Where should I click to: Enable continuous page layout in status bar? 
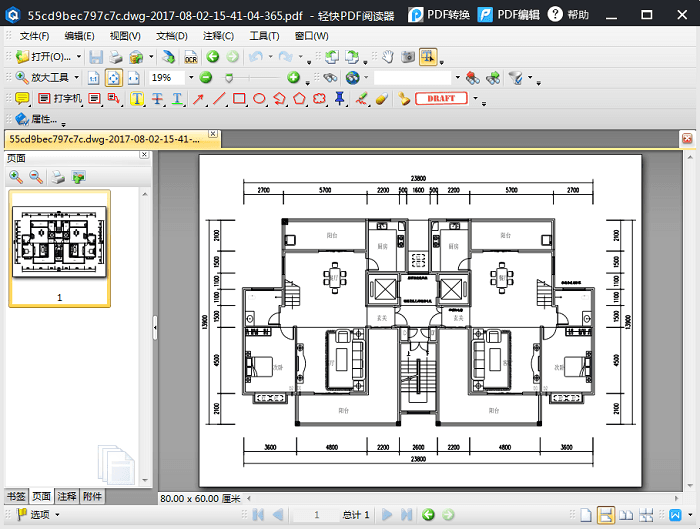point(604,515)
